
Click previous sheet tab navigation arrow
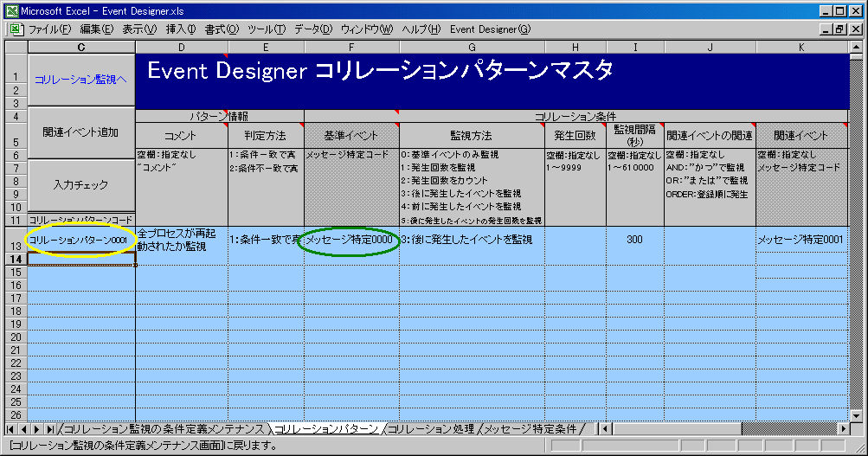pyautogui.click(x=23, y=429)
